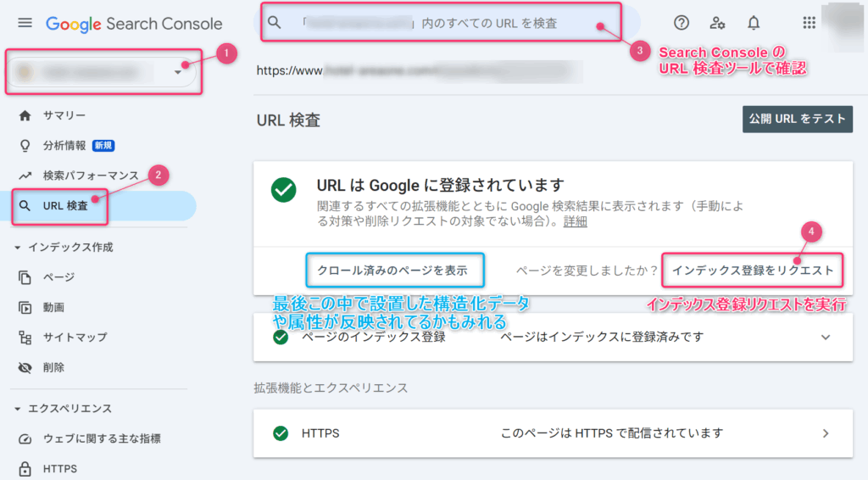Click the green check by URL は Google に登録されています
Screen dimensions: 868x480
(283, 190)
